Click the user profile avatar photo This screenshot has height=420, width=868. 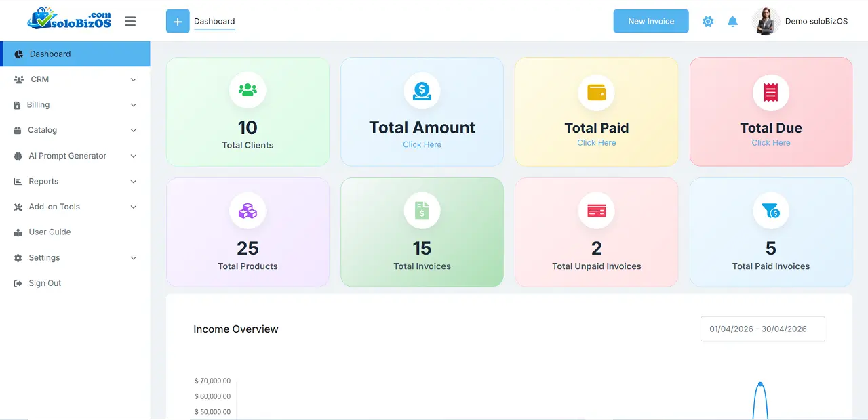(766, 21)
